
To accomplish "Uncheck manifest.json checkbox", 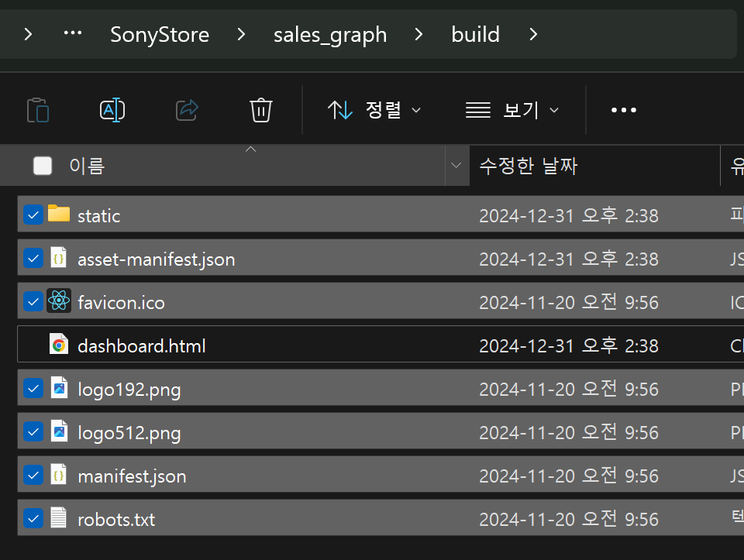I will point(33,475).
